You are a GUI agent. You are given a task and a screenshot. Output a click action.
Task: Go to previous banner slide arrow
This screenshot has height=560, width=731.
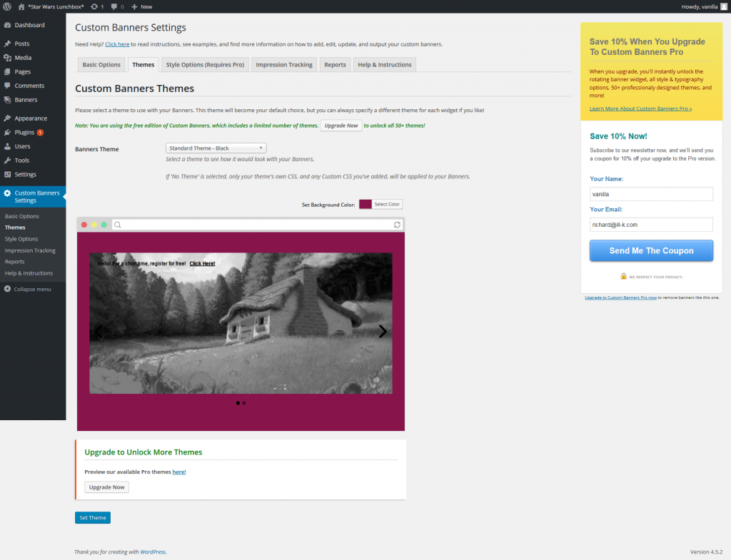tap(99, 331)
